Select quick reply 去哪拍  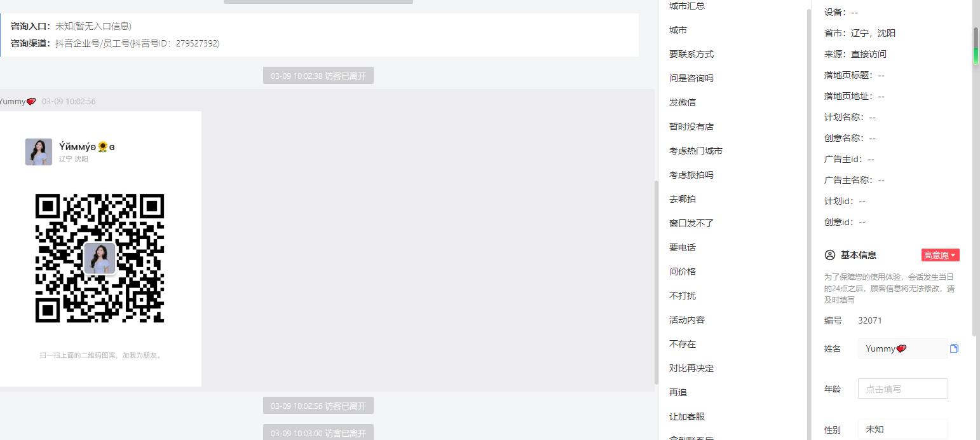pyautogui.click(x=683, y=199)
